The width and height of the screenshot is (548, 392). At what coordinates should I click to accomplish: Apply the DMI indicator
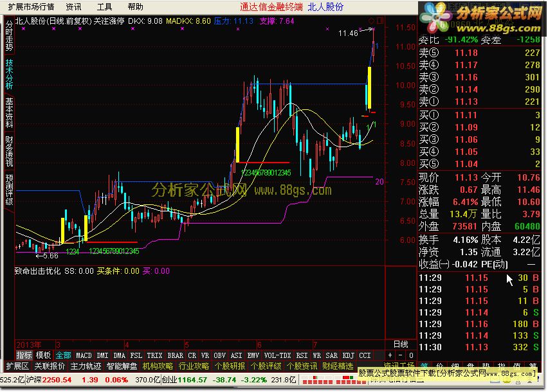(102, 355)
